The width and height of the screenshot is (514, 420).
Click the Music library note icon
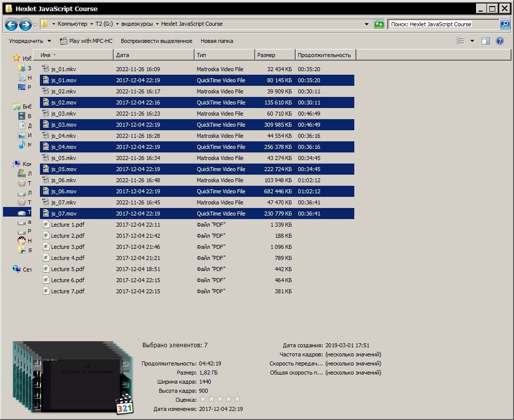22,145
